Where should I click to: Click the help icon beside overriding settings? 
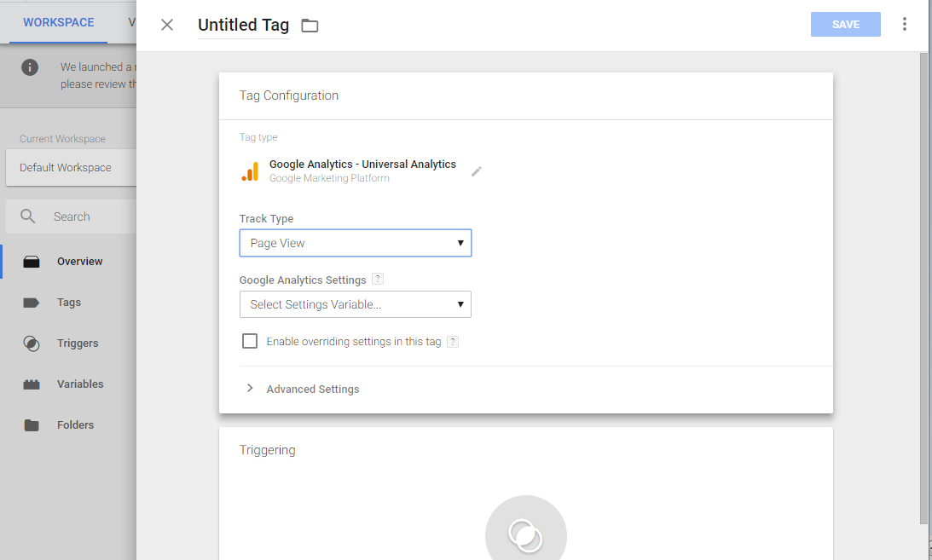coord(452,342)
